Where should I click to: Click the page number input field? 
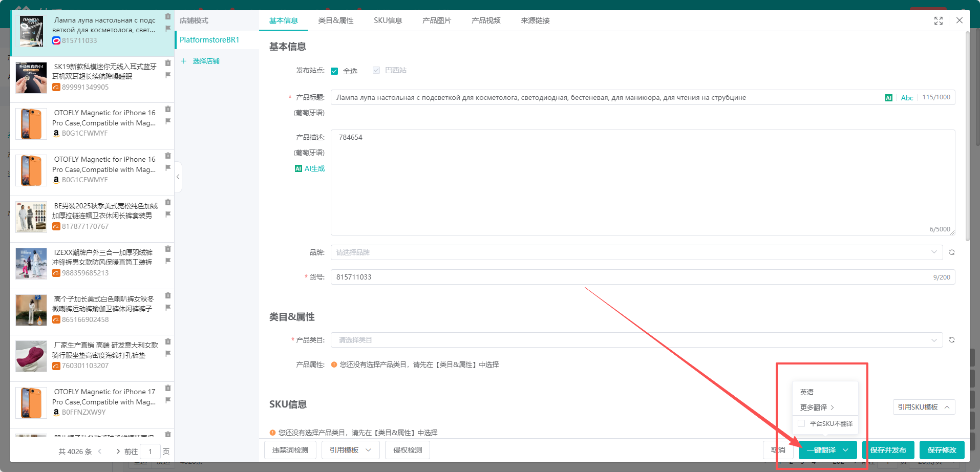150,451
